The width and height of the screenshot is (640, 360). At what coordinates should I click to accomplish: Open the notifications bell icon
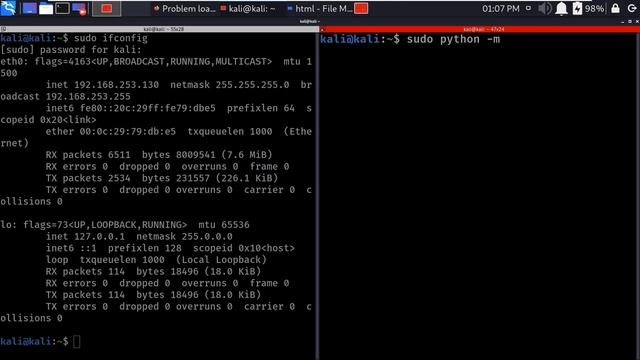(x=562, y=9)
